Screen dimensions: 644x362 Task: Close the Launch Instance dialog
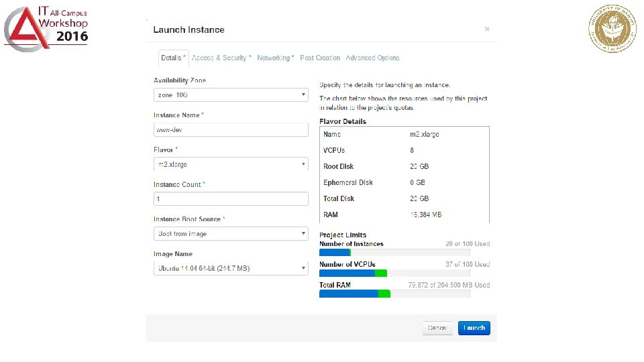(x=487, y=29)
